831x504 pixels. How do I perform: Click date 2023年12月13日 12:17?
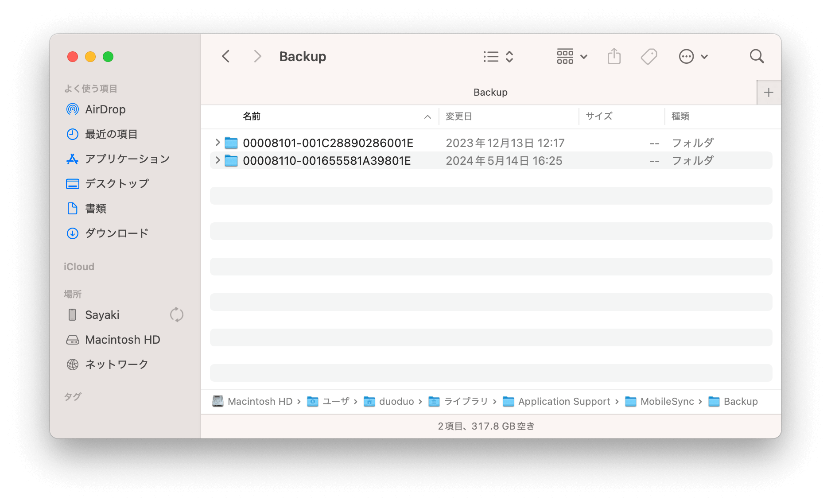505,143
